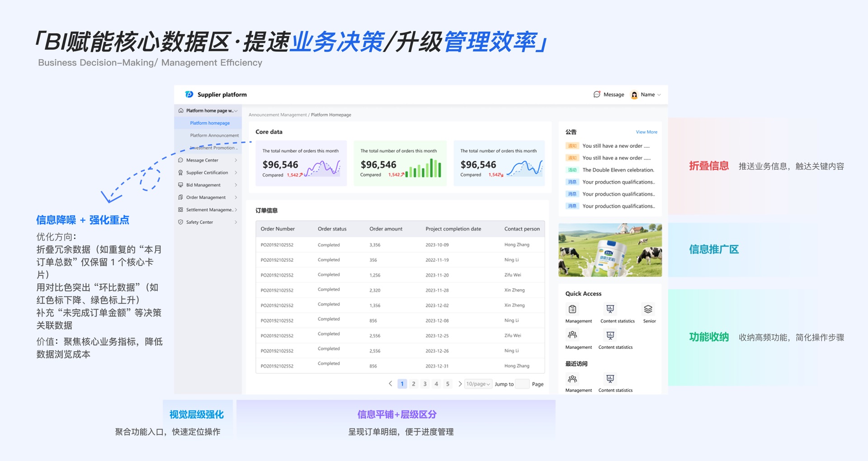Click the previous page arrow in pagination

(391, 384)
